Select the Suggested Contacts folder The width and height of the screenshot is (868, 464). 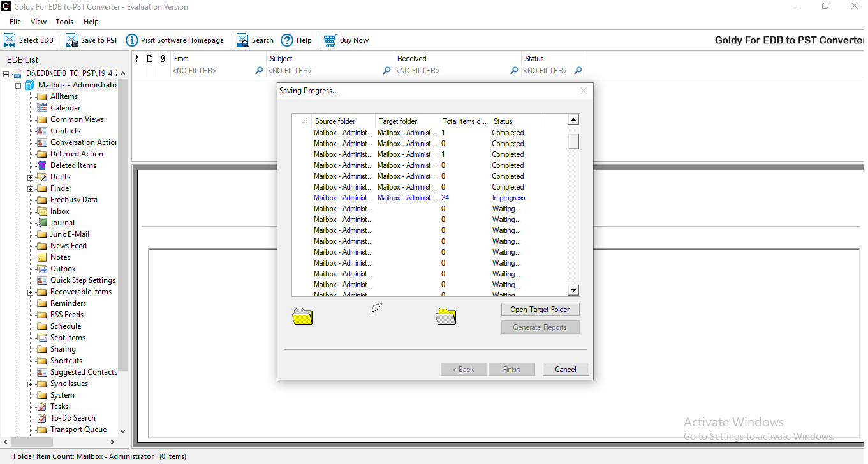[84, 372]
